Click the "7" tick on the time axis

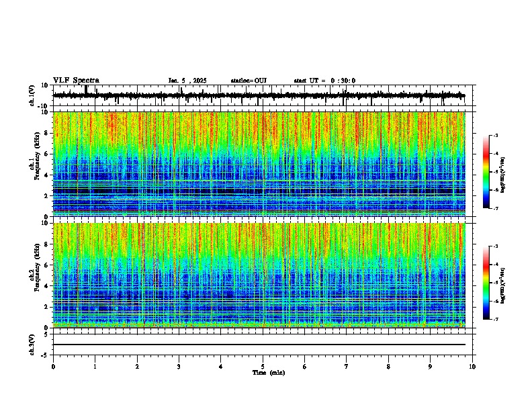pos(347,367)
